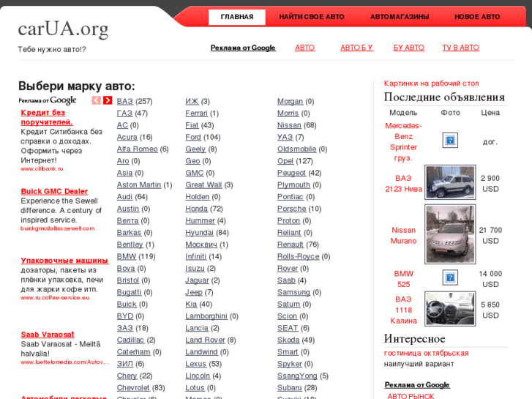Viewport: 532px width, 399px height.
Task: Choose the Kia brand
Action: (x=191, y=305)
